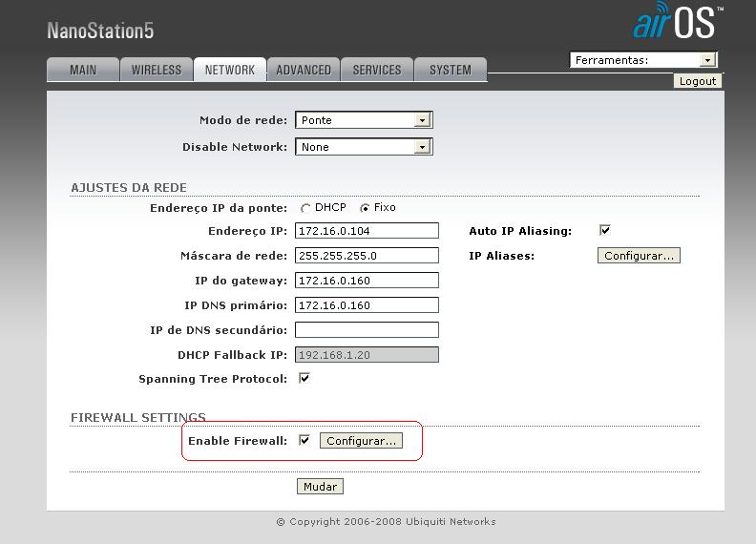Click the Mudar button
Viewport: 756px width, 544px height.
320,487
